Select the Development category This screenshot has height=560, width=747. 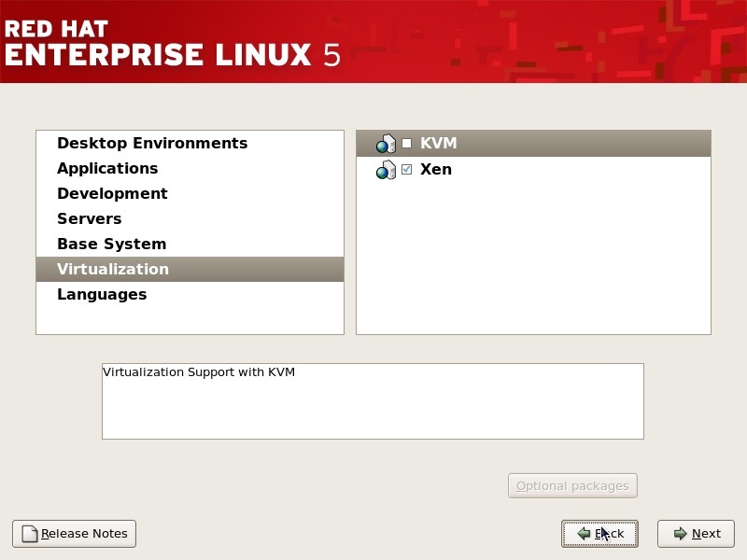point(190,194)
